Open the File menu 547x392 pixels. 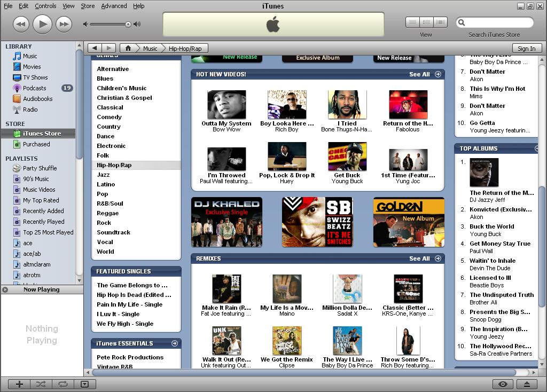coord(8,6)
